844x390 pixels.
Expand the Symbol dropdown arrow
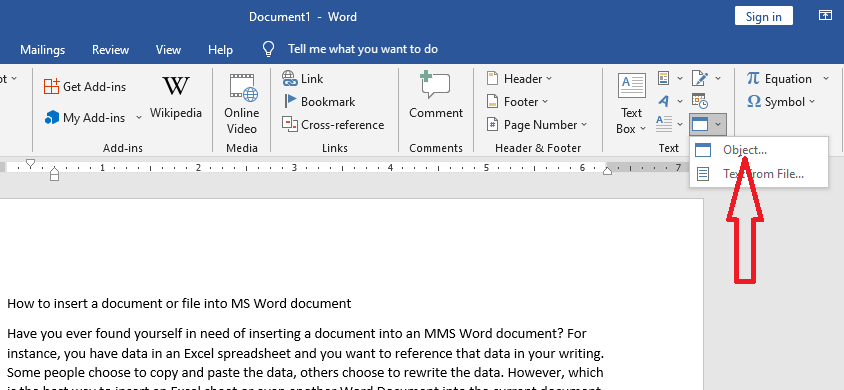812,102
